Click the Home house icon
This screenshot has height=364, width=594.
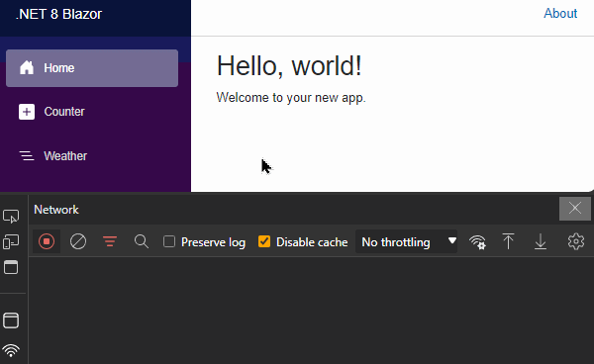pos(27,67)
